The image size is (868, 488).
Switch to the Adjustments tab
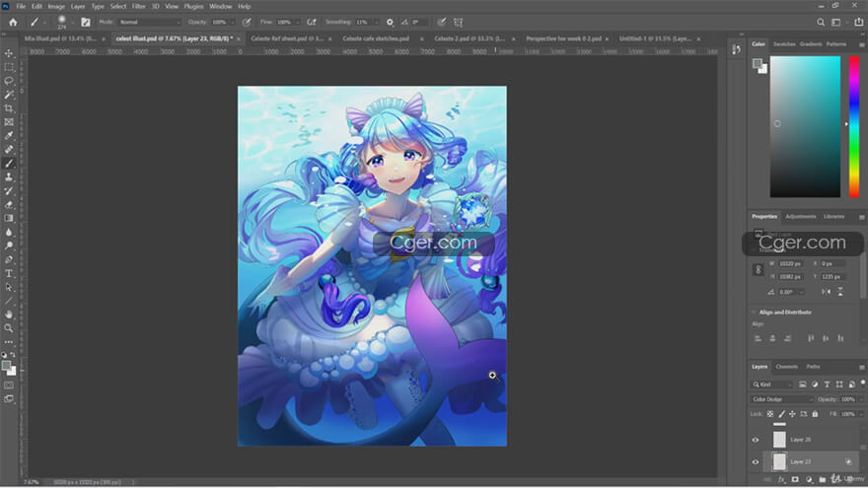(x=801, y=217)
